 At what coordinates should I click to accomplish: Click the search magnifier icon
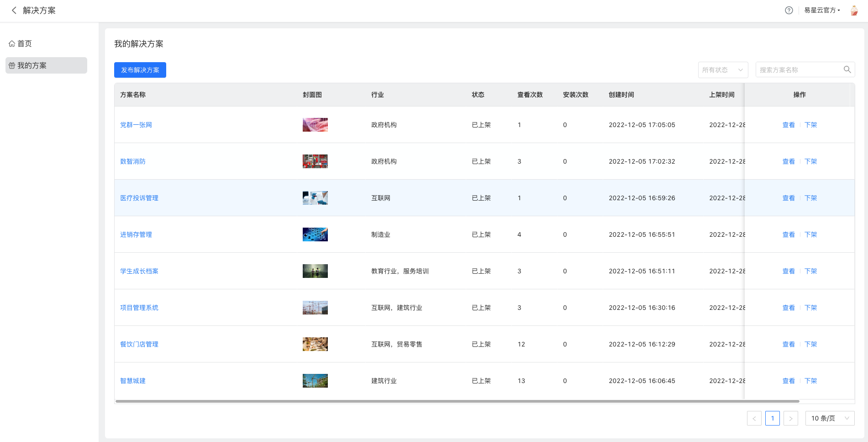[x=847, y=69]
